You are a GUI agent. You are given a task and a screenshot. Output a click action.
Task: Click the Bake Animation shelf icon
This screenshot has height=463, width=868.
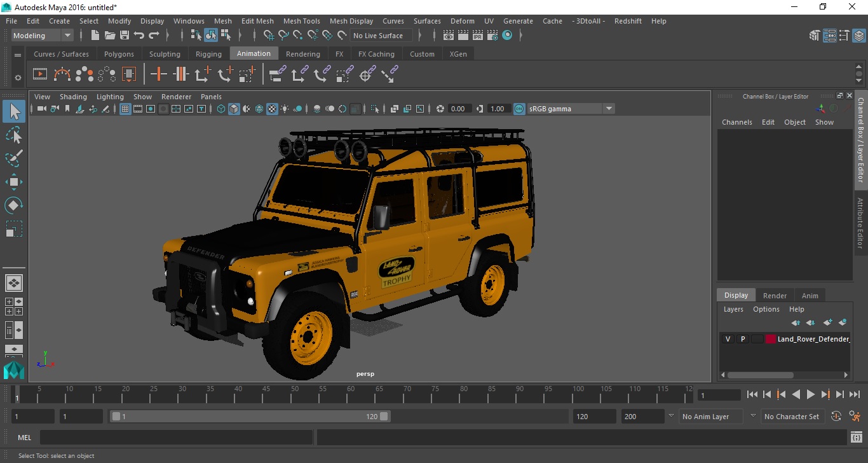(x=129, y=74)
